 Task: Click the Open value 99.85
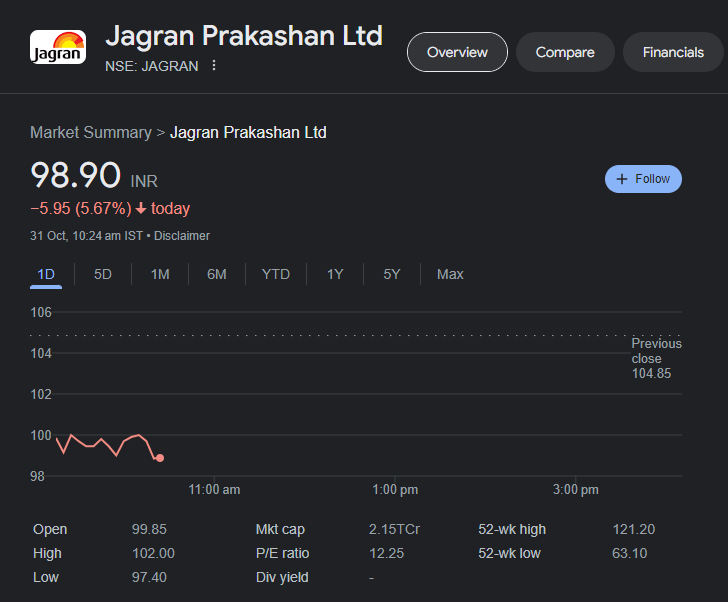point(149,529)
